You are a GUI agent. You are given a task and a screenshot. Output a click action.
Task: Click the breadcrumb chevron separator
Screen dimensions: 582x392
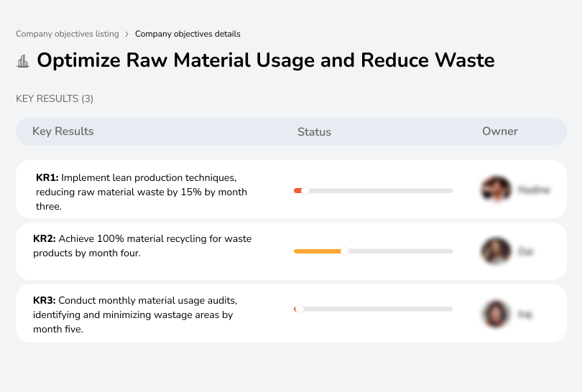127,34
